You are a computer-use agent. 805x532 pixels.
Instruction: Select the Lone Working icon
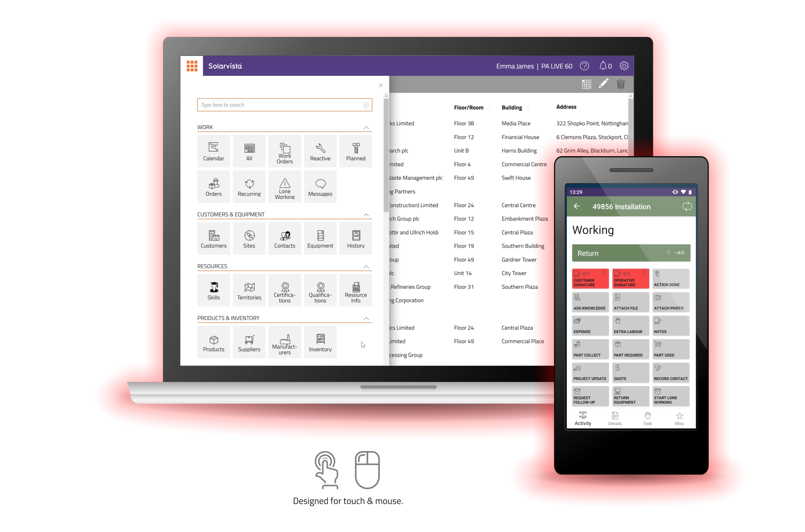(x=285, y=185)
